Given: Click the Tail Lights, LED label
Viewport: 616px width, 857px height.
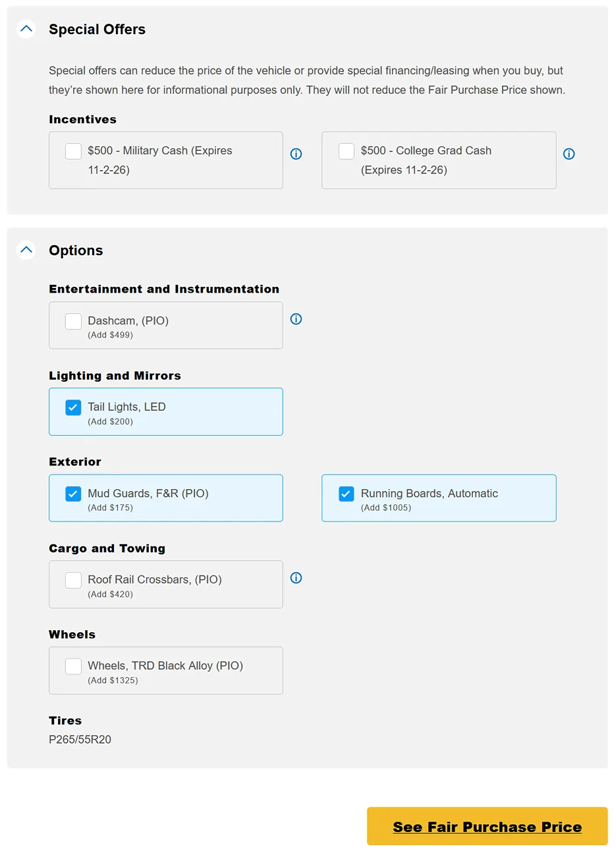Looking at the screenshot, I should (126, 407).
